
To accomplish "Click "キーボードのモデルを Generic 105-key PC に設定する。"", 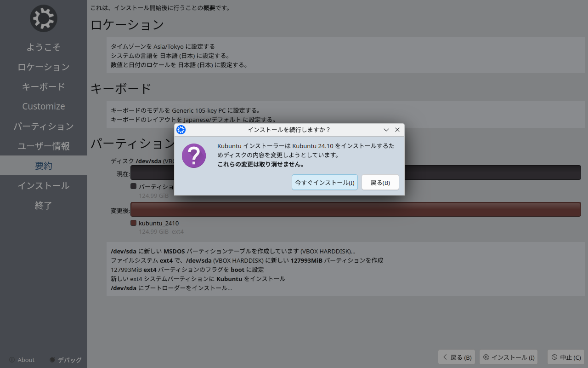I will click(186, 110).
